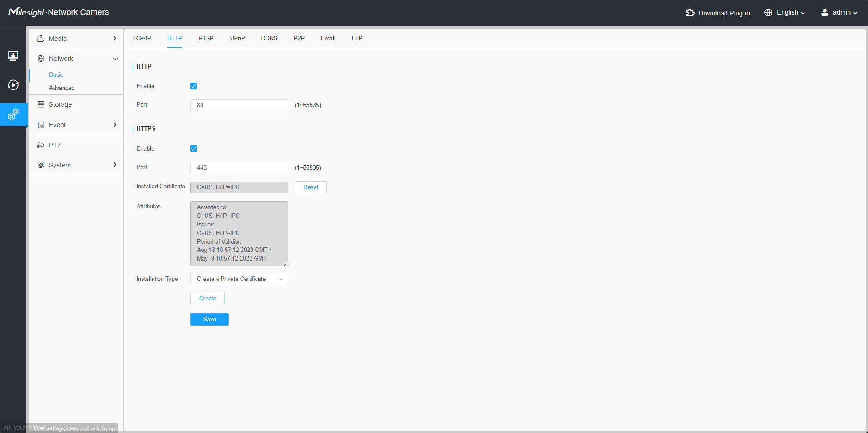Switch to the TCP/IP tab
This screenshot has height=433, width=868.
click(142, 38)
